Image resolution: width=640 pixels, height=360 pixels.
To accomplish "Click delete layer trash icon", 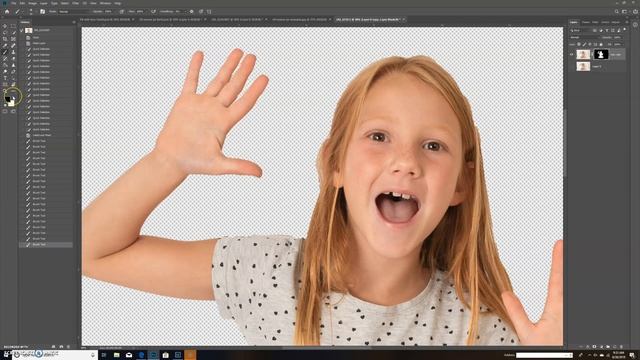I will [x=622, y=347].
